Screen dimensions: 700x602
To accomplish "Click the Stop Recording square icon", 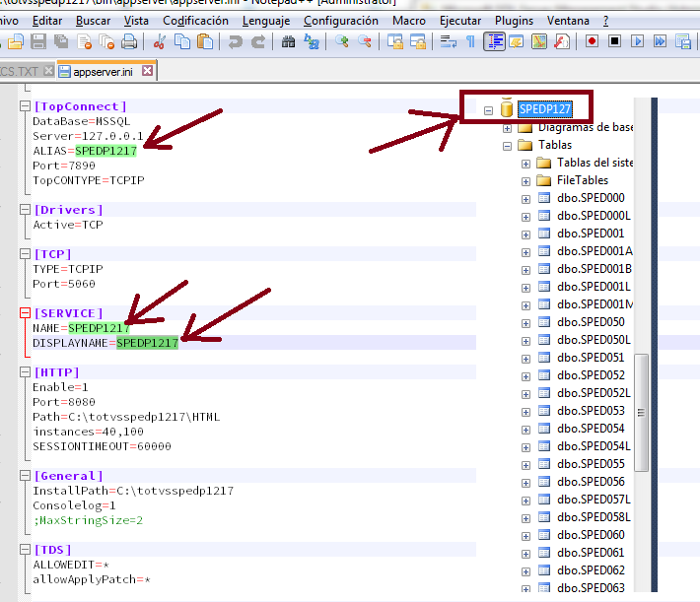I will pos(615,41).
